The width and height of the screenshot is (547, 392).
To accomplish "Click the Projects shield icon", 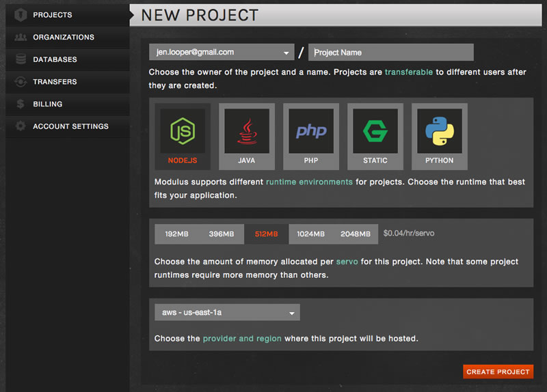I will [x=21, y=15].
